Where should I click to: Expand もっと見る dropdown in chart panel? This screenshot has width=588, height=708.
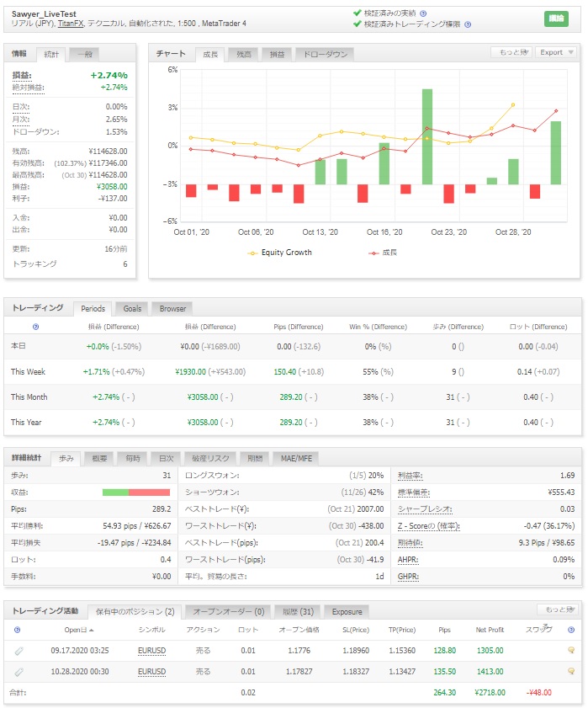coord(512,52)
